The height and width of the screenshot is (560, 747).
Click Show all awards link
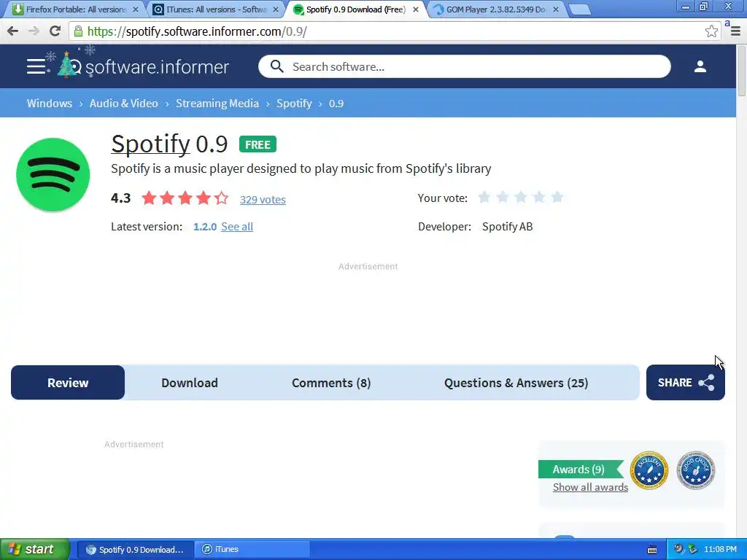click(590, 487)
